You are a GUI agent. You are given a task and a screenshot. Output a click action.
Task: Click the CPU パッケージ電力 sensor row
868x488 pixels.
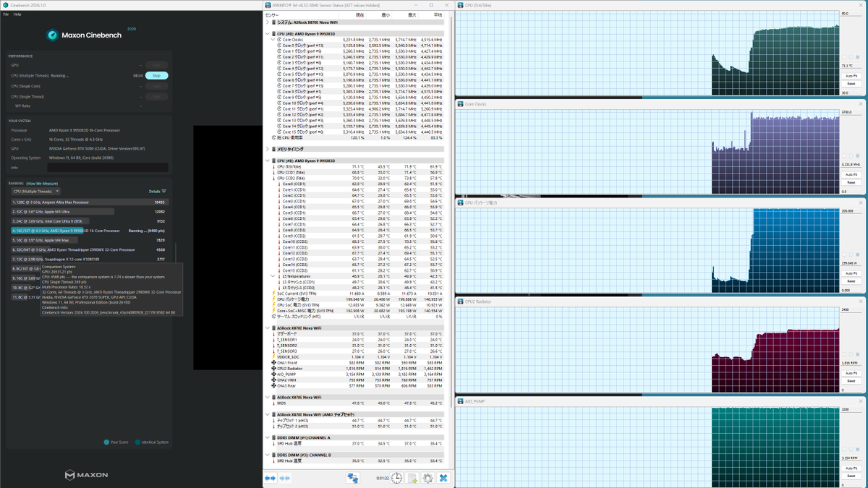tap(357, 299)
